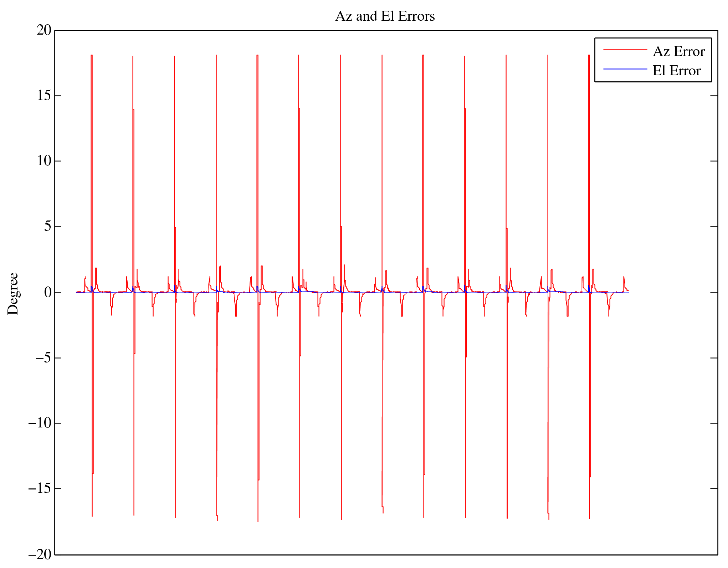Click the y-axis tick label 5

tap(48, 227)
